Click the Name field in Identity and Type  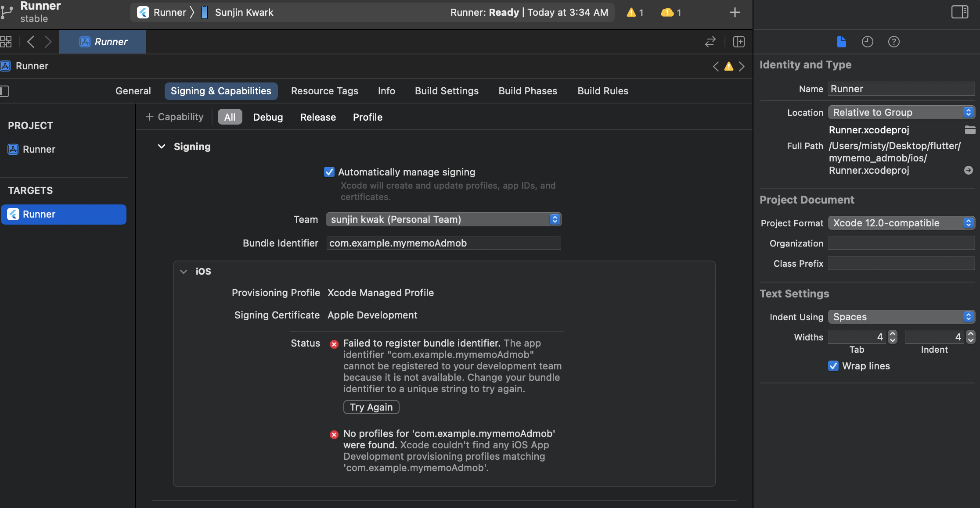click(x=901, y=89)
